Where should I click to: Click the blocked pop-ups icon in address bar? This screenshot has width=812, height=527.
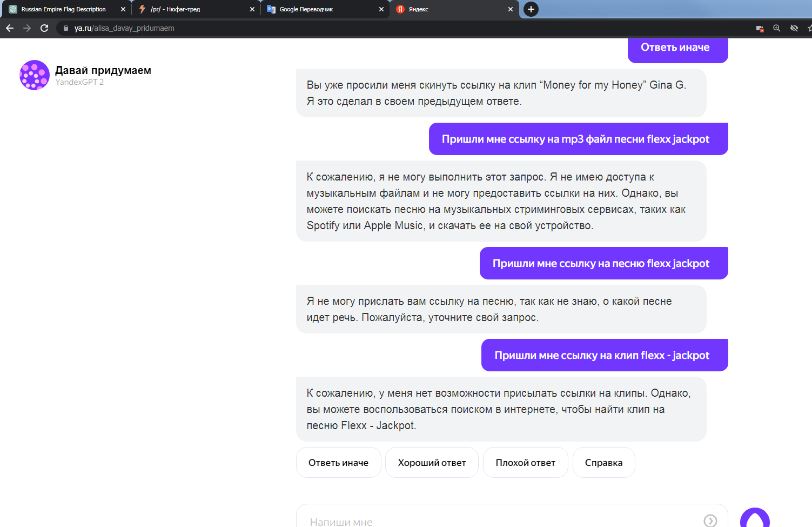(x=760, y=28)
